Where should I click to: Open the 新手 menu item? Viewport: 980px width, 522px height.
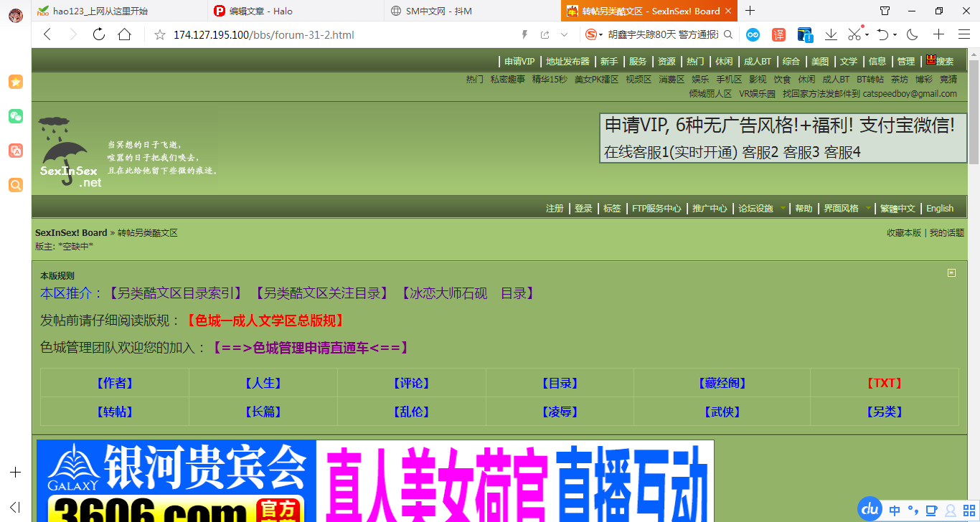609,62
